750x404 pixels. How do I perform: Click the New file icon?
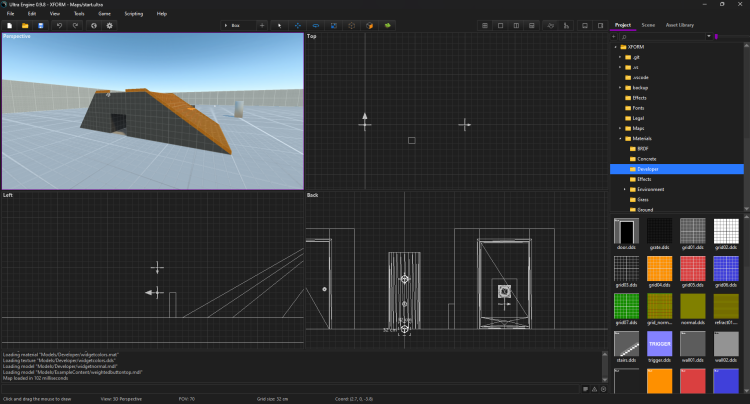[x=9, y=25]
